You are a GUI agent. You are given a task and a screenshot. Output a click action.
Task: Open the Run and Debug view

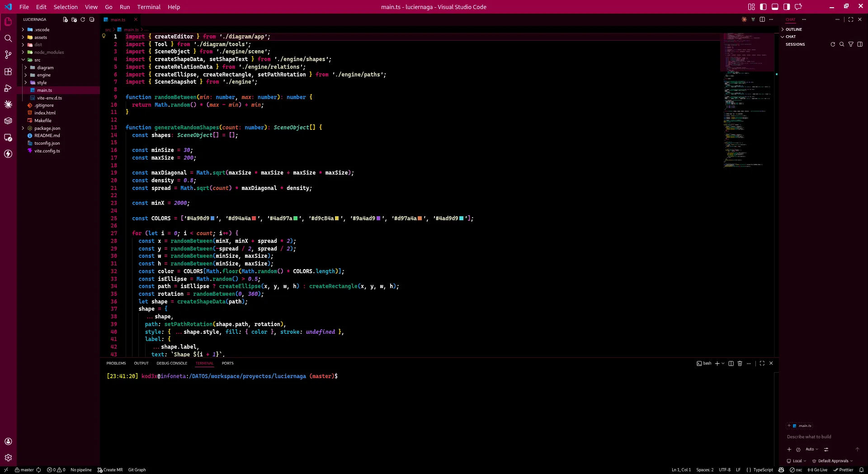pyautogui.click(x=8, y=88)
